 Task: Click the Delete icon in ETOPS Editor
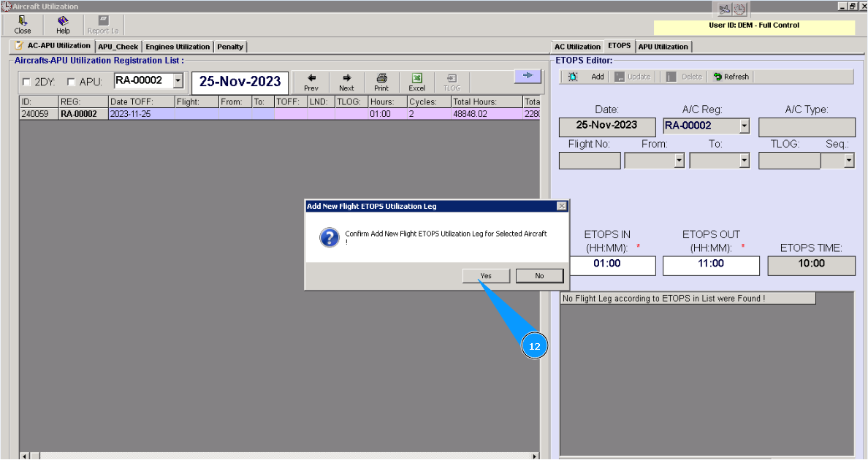(671, 77)
